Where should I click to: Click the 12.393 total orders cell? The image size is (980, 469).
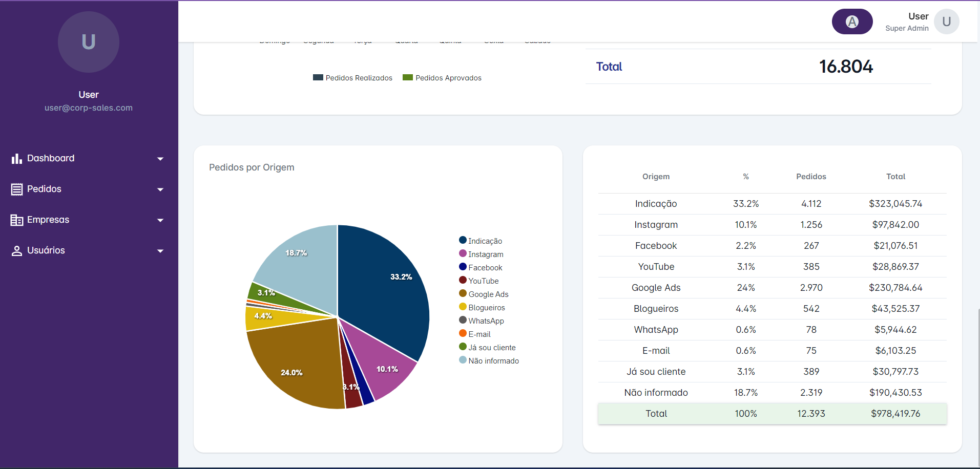tap(811, 414)
